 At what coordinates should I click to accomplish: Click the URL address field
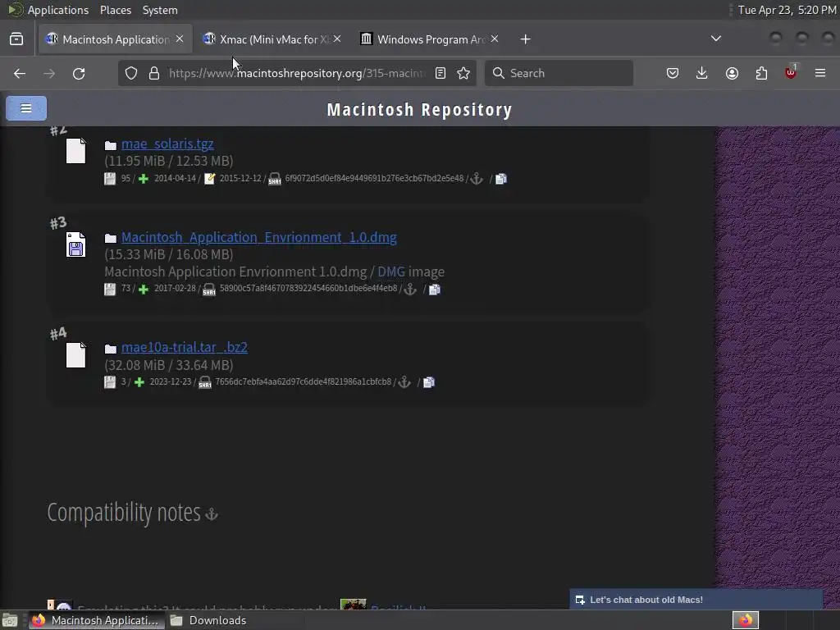tap(296, 73)
